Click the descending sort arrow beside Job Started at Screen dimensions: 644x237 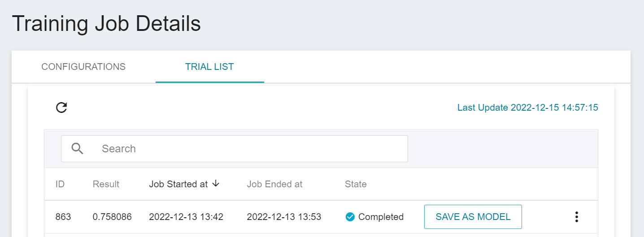pos(216,184)
